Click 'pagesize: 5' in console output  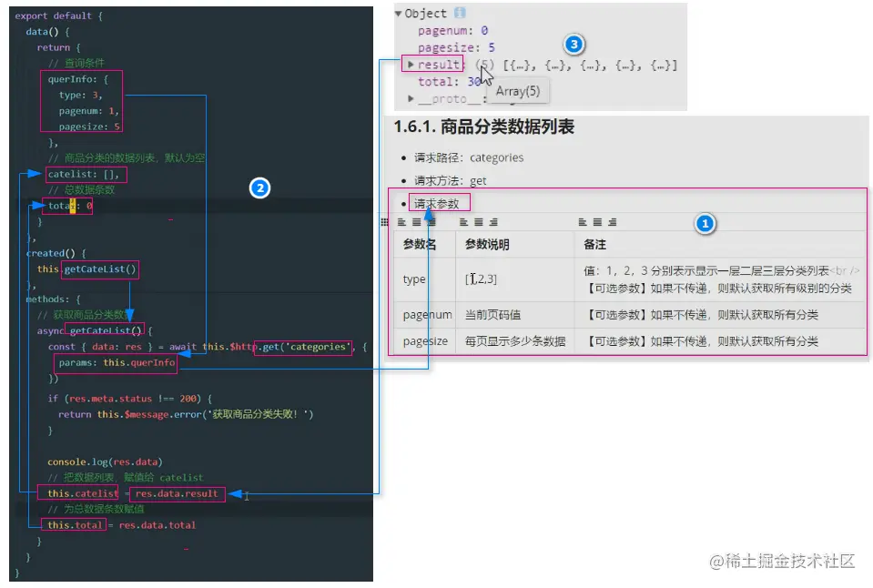pyautogui.click(x=456, y=48)
